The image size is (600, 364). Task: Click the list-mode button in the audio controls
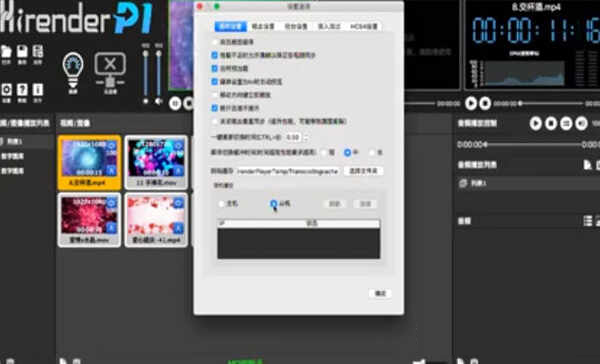(x=566, y=123)
